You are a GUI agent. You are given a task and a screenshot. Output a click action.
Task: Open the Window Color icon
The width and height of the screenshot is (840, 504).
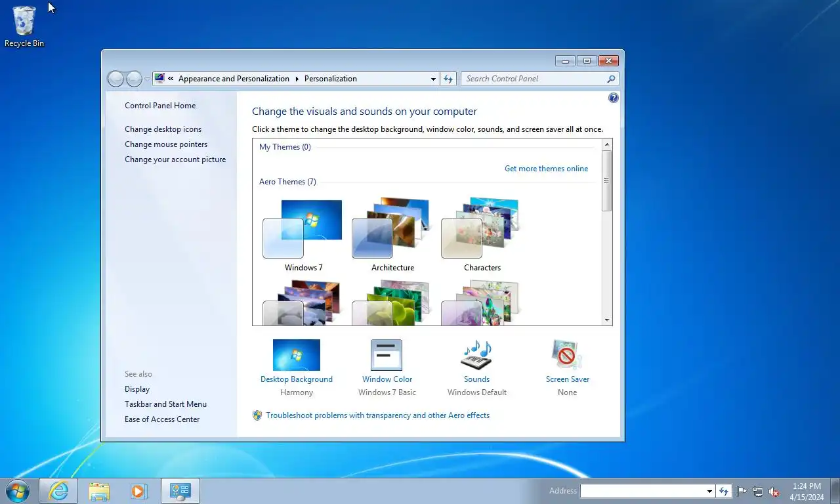387,355
